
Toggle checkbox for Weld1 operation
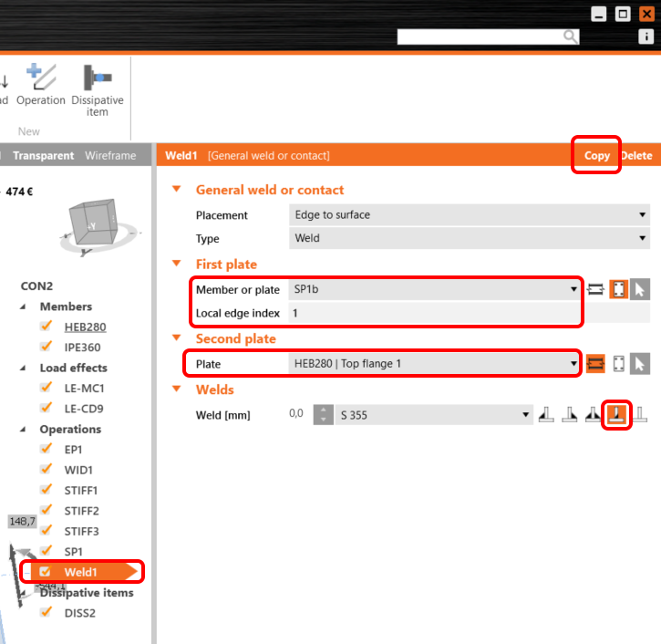45,571
